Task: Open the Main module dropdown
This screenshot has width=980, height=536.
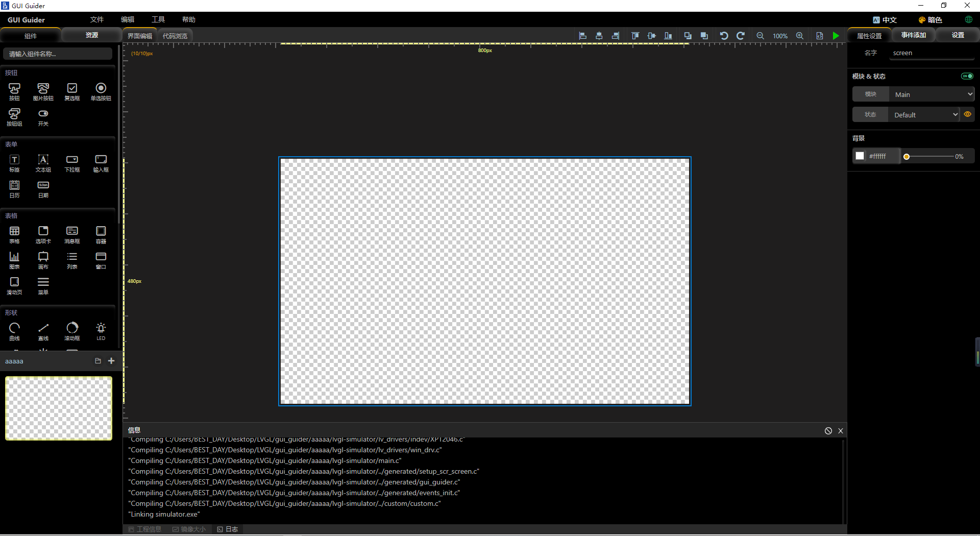Action: 931,94
